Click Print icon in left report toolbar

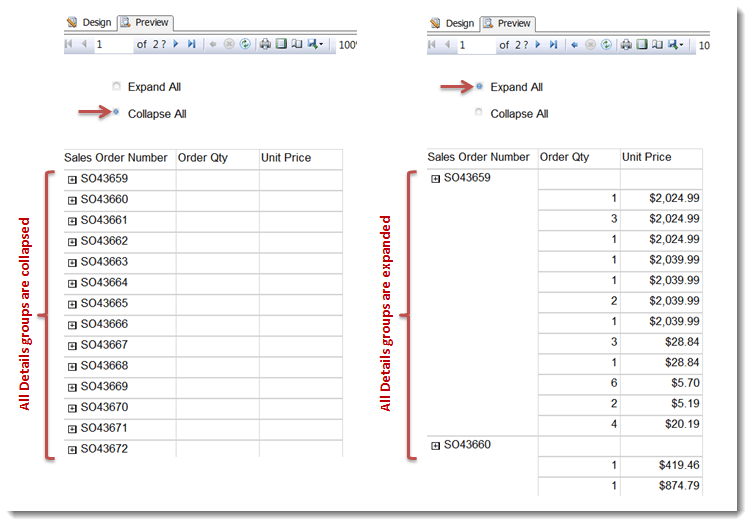click(265, 45)
